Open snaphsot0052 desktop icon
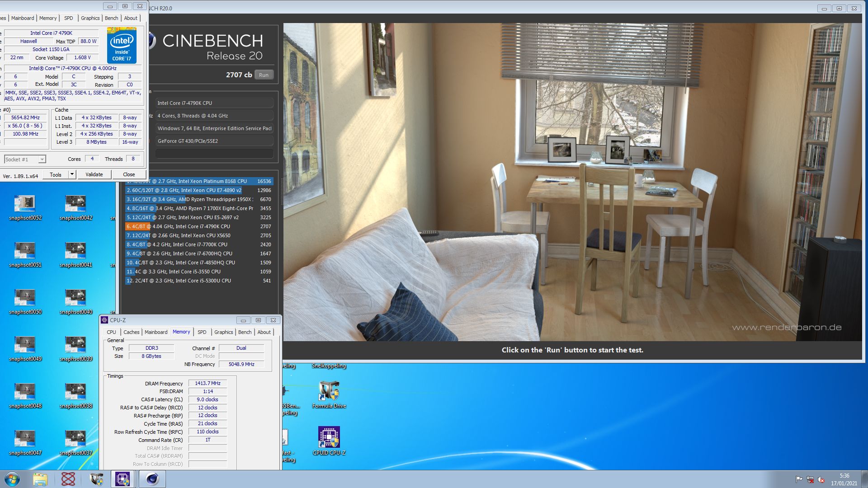868x488 pixels. (25, 208)
